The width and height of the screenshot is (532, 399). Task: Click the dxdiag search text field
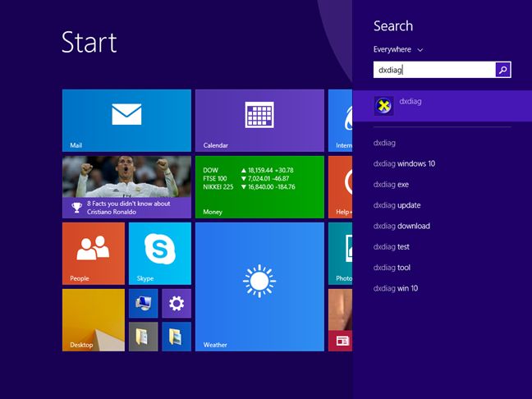point(433,71)
